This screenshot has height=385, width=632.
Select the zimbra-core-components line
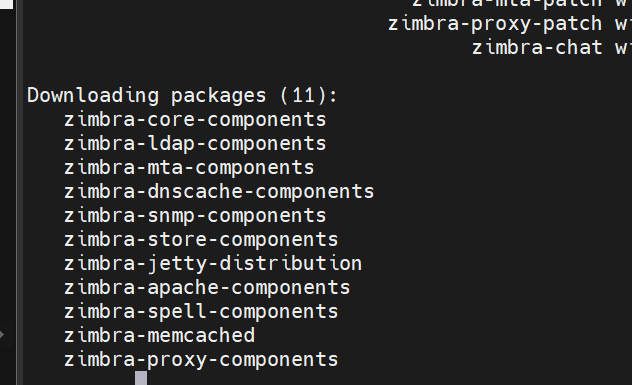pyautogui.click(x=195, y=120)
